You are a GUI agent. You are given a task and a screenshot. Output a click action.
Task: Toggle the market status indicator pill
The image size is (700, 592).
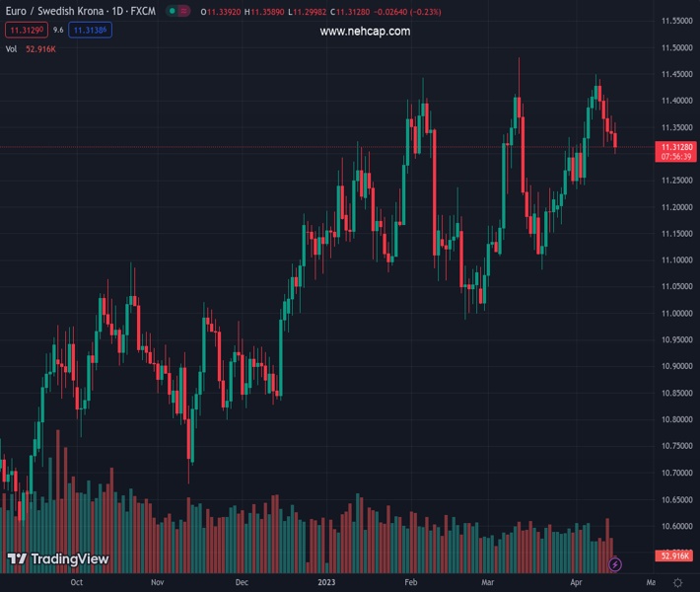pyautogui.click(x=177, y=12)
